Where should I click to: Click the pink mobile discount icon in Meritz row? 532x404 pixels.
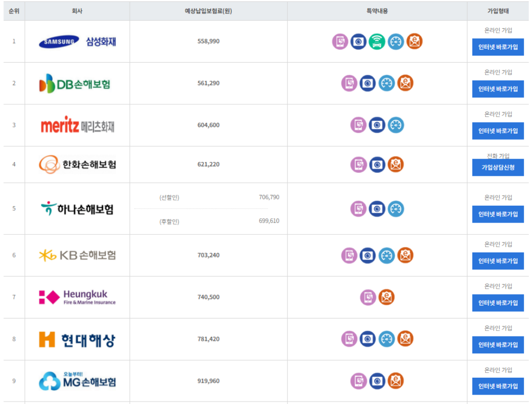(358, 125)
